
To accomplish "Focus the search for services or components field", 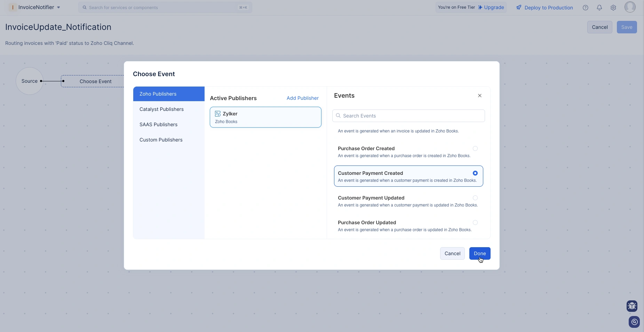I will [x=165, y=7].
